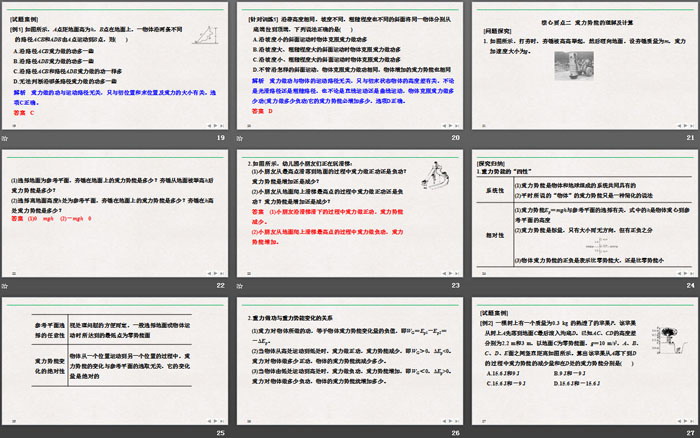Click the next-slide arrow inside slide 21
Viewport: 700px width, 438px height.
[x=686, y=126]
